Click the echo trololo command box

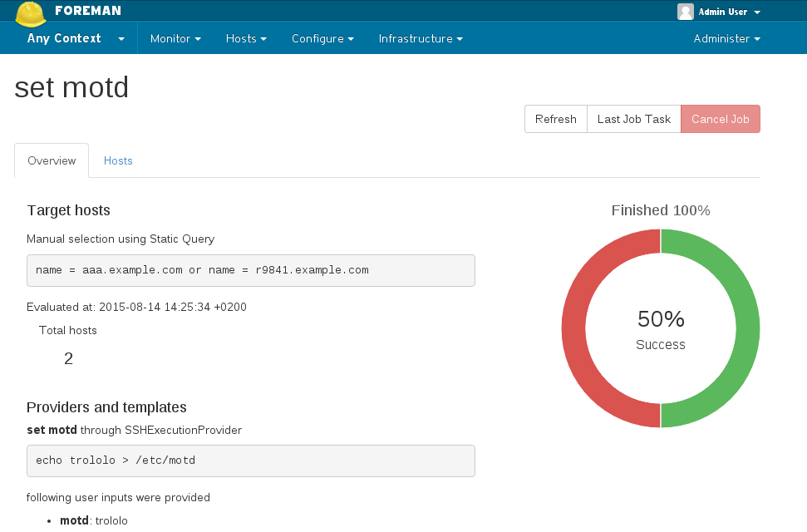(250, 461)
